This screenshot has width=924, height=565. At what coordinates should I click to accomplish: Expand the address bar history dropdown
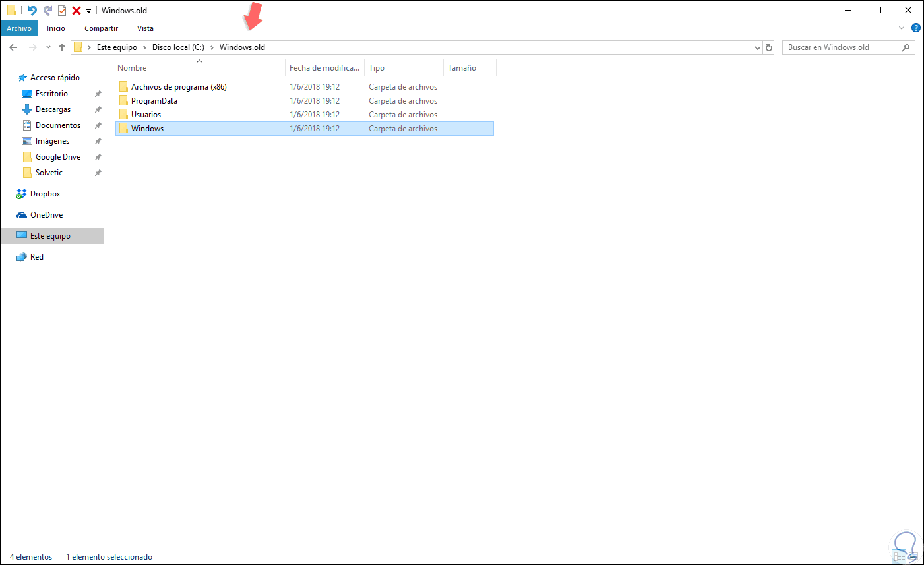pyautogui.click(x=757, y=47)
